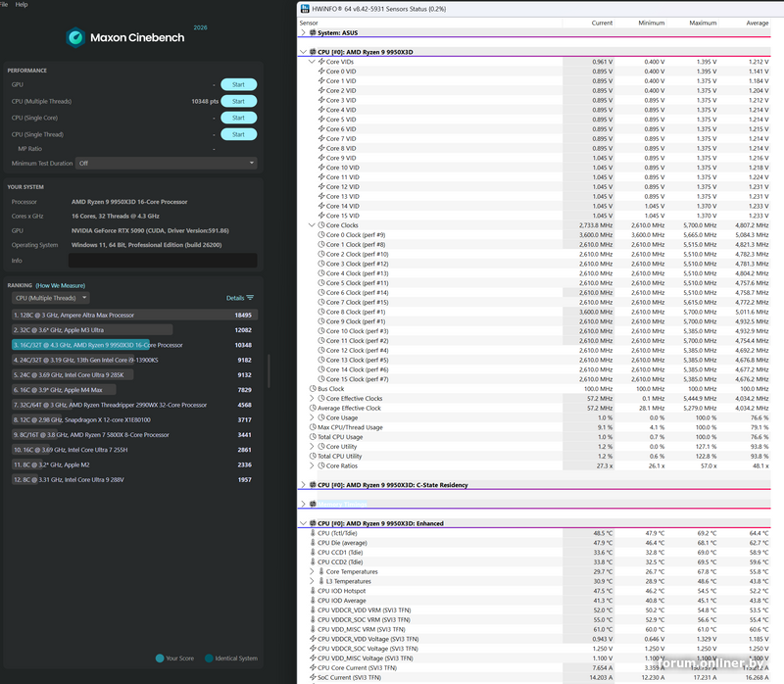Expand the System: ASUS sensor group
The height and width of the screenshot is (684, 784).
(302, 32)
